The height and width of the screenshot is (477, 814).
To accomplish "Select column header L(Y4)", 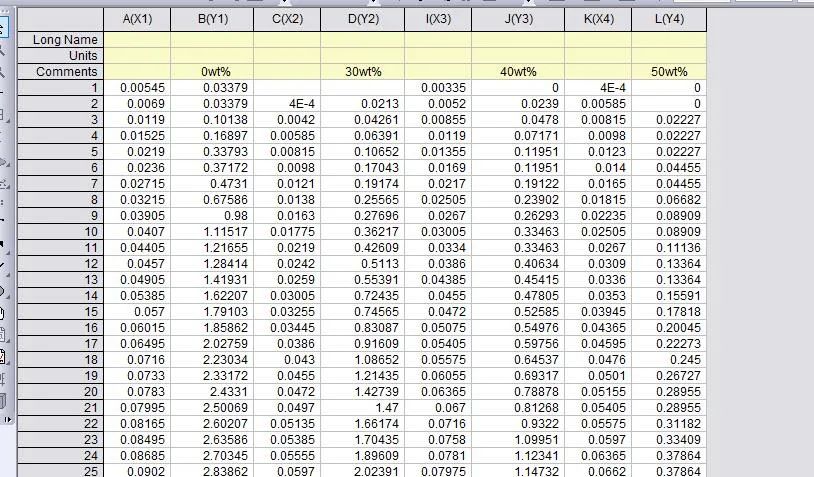I will pos(669,19).
